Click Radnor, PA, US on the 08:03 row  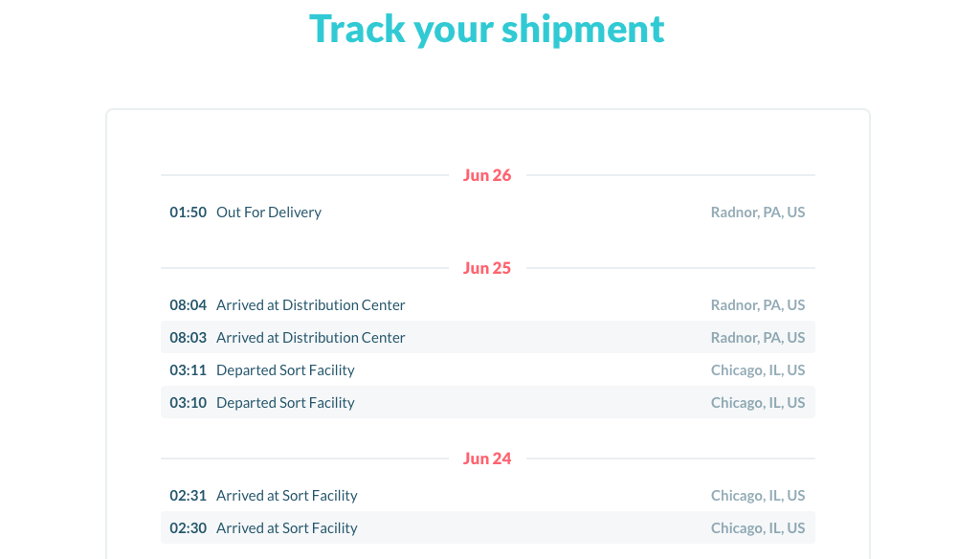pyautogui.click(x=758, y=337)
